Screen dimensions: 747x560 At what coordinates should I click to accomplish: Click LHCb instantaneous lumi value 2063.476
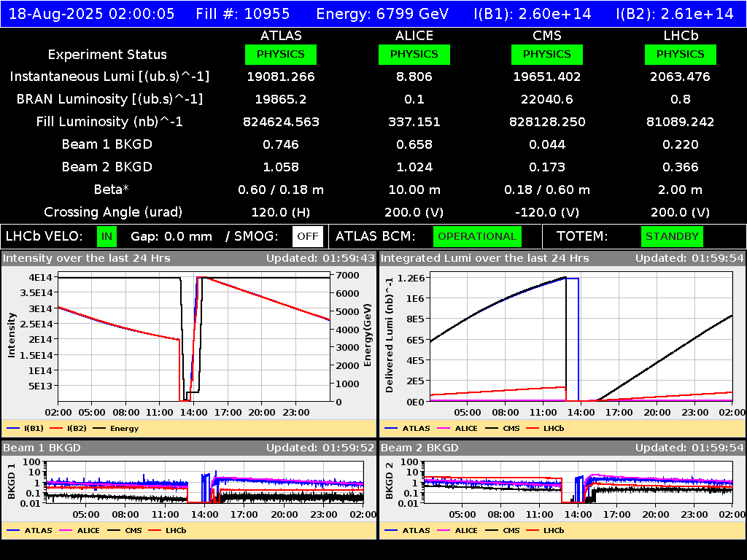point(681,77)
